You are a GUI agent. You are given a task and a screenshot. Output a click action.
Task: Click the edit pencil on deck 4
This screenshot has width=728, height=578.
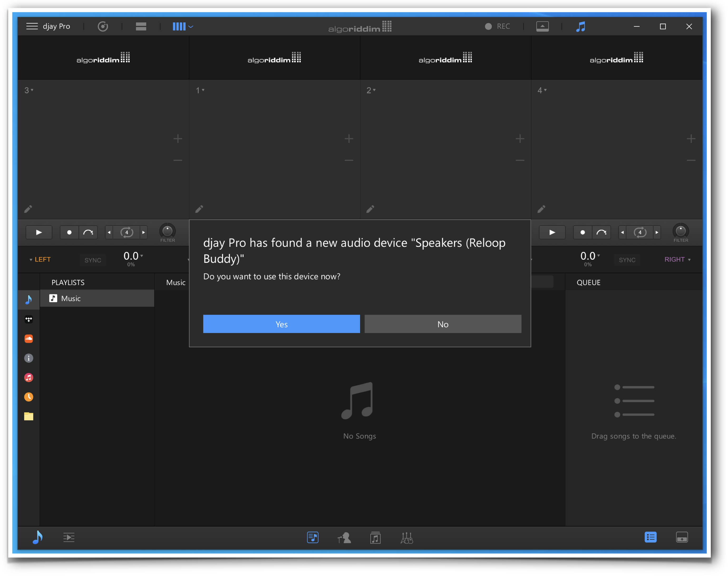pyautogui.click(x=541, y=209)
